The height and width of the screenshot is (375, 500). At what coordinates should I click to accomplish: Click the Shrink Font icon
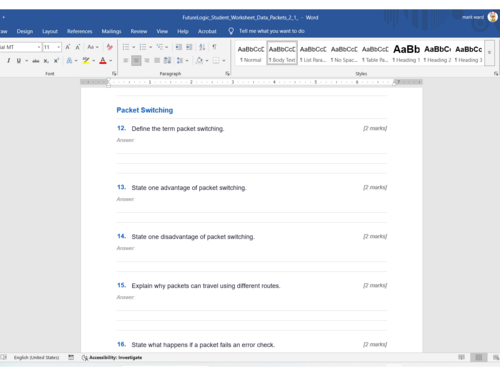coord(78,47)
